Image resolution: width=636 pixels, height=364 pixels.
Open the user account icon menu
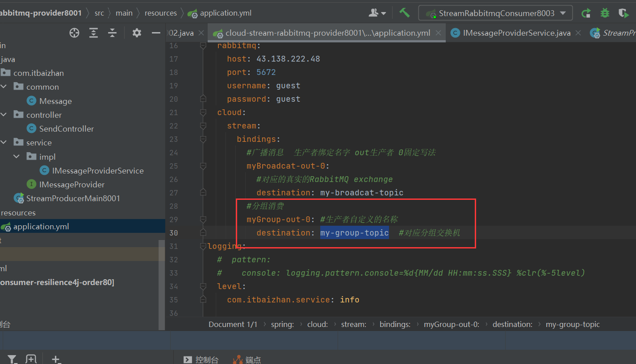click(x=377, y=13)
